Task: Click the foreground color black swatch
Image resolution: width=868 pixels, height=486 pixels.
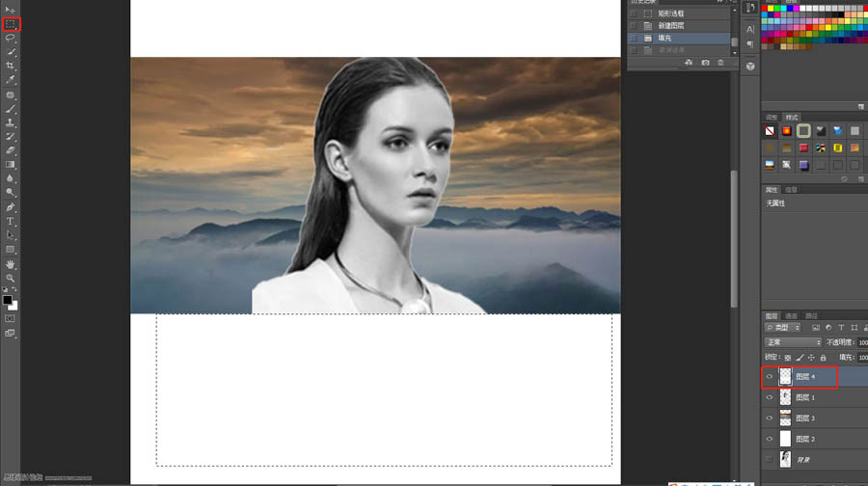Action: coord(7,300)
